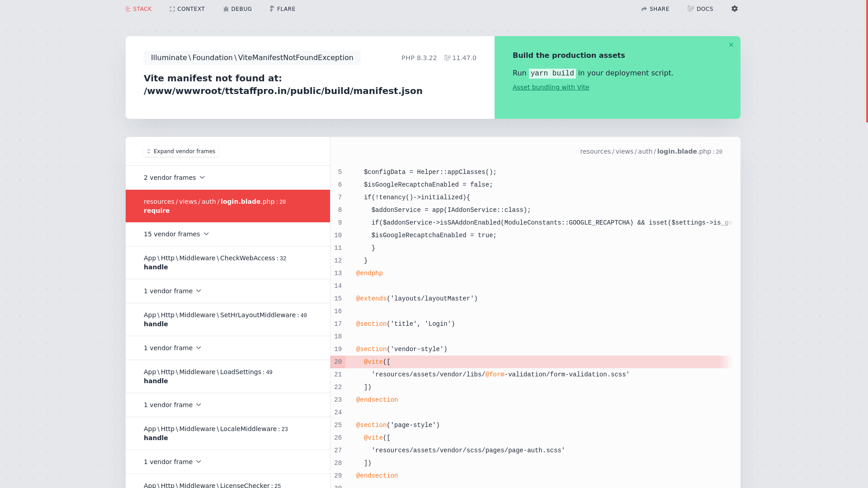This screenshot has height=488, width=868.
Task: Click the login.blade.php path in code header
Action: pyautogui.click(x=651, y=152)
